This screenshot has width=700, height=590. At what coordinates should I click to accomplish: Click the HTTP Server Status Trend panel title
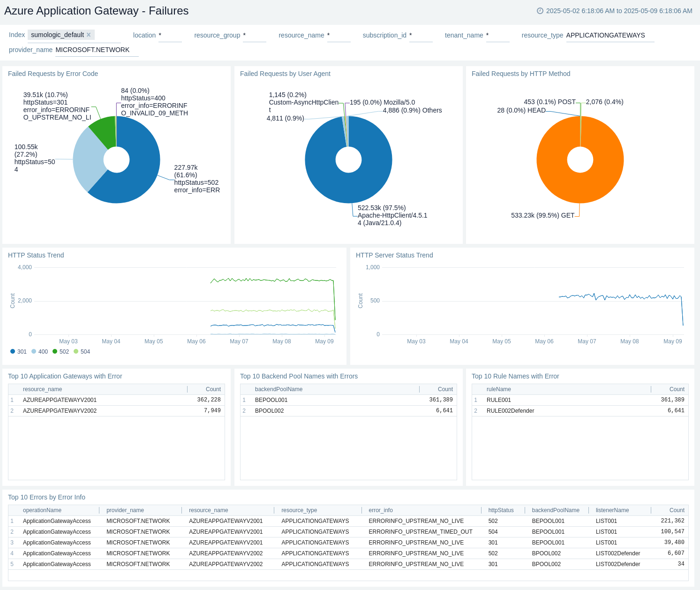click(394, 255)
